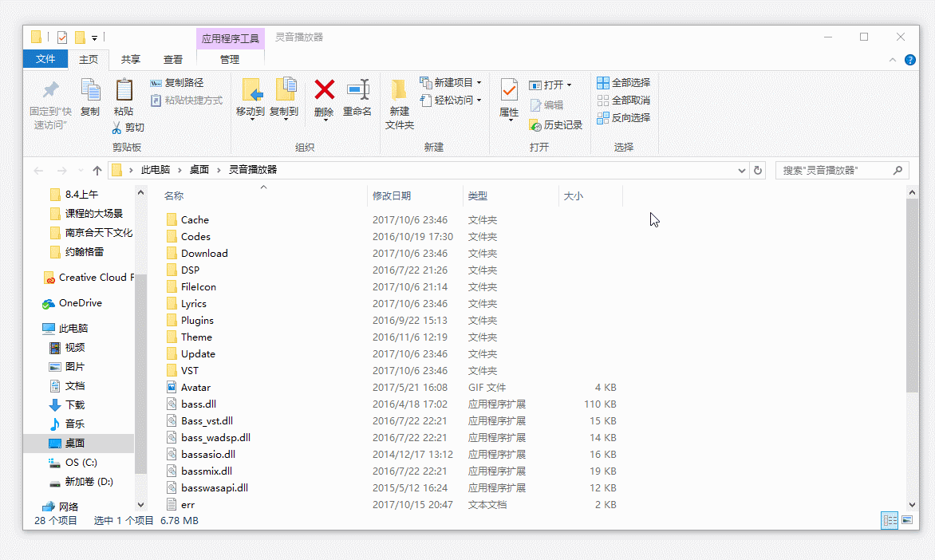
Task: Click the quick access New folder icon in title bar
Action: (x=80, y=37)
